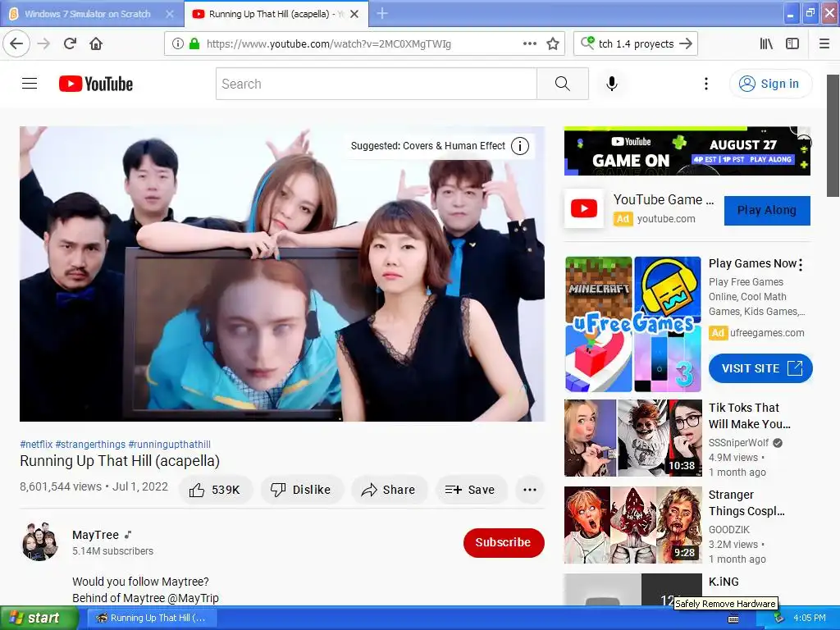Screen dimensions: 840x630
Task: Select Running Up That Hill taskbar item
Action: [x=152, y=619]
